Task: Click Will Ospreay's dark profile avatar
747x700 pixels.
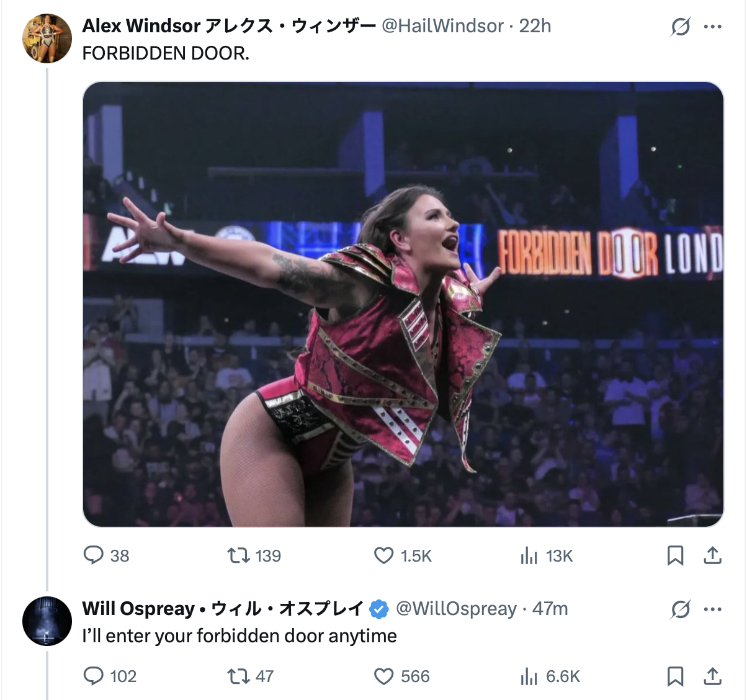Action: coord(47,621)
